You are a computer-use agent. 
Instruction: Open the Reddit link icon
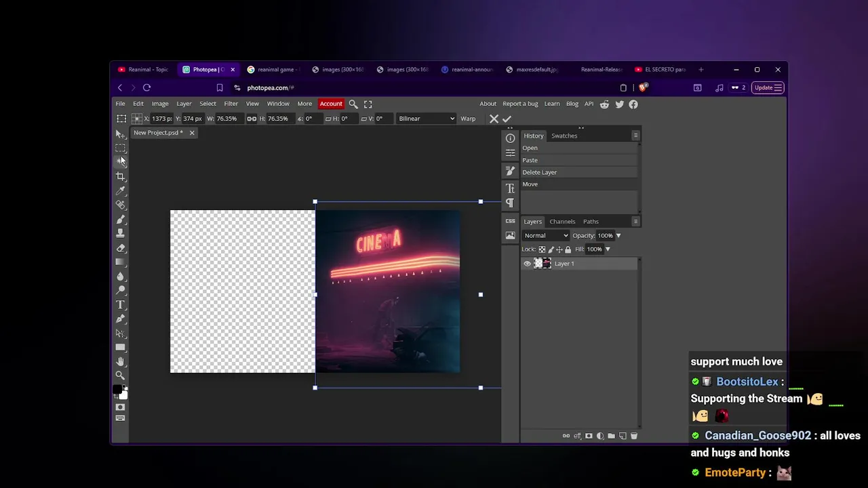coord(604,104)
